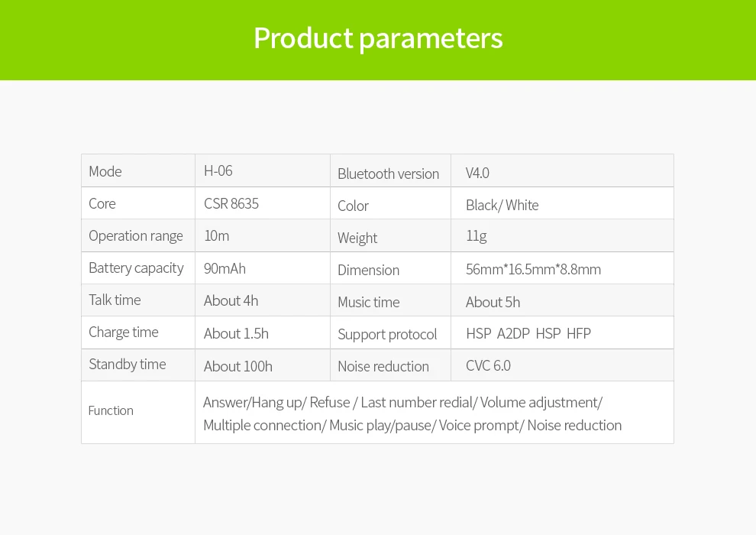Select the 56mm*16.5mm*8.8mm dimension value
The height and width of the screenshot is (535, 756).
tap(533, 269)
